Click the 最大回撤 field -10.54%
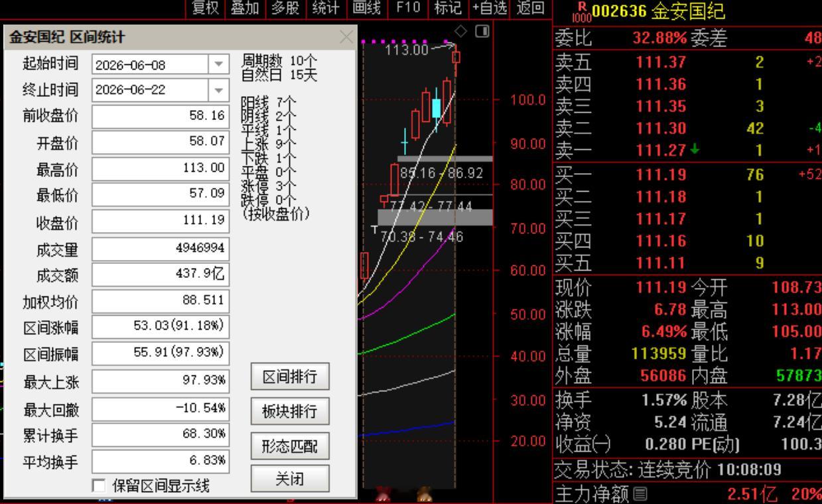Viewport: 822px width, 504px height. pyautogui.click(x=160, y=409)
